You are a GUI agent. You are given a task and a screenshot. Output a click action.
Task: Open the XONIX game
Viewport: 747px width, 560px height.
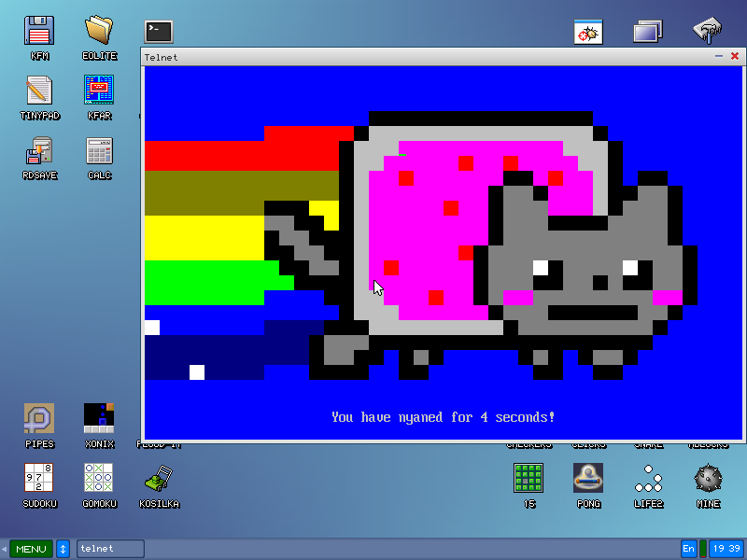click(99, 420)
